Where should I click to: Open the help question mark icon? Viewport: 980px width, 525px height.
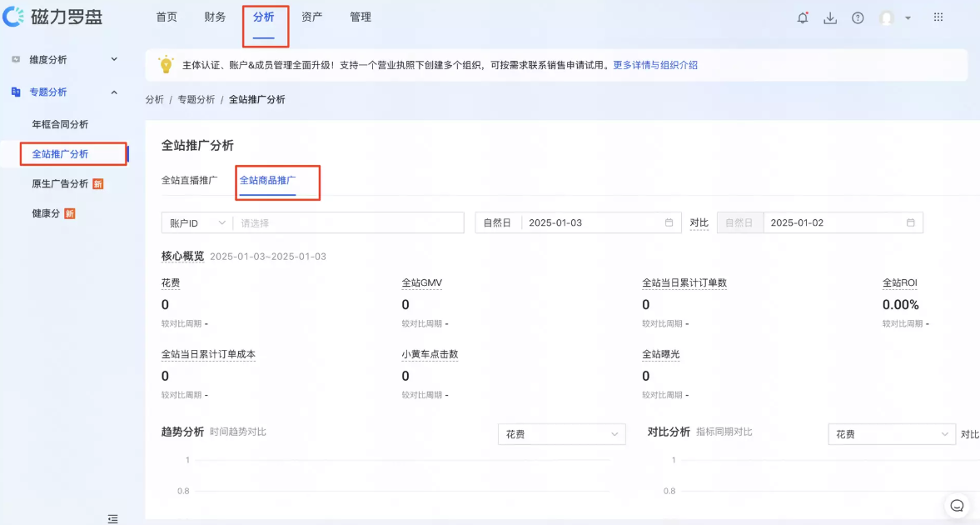pyautogui.click(x=858, y=17)
